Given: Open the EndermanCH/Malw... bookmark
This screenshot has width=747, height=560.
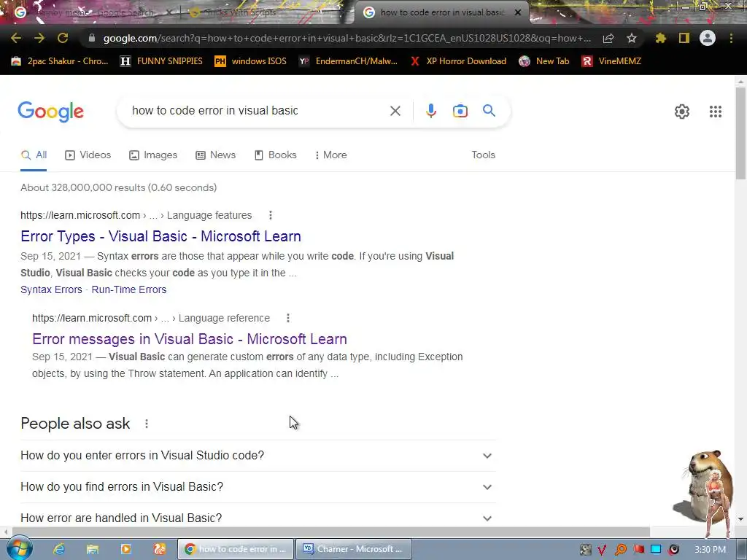Looking at the screenshot, I should (x=348, y=61).
